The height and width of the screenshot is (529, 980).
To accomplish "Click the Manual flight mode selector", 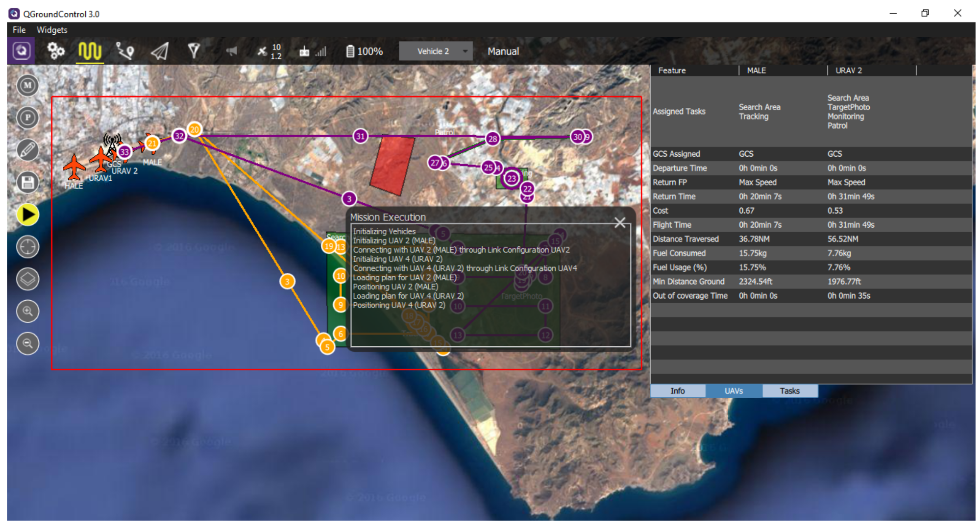I will coord(503,51).
